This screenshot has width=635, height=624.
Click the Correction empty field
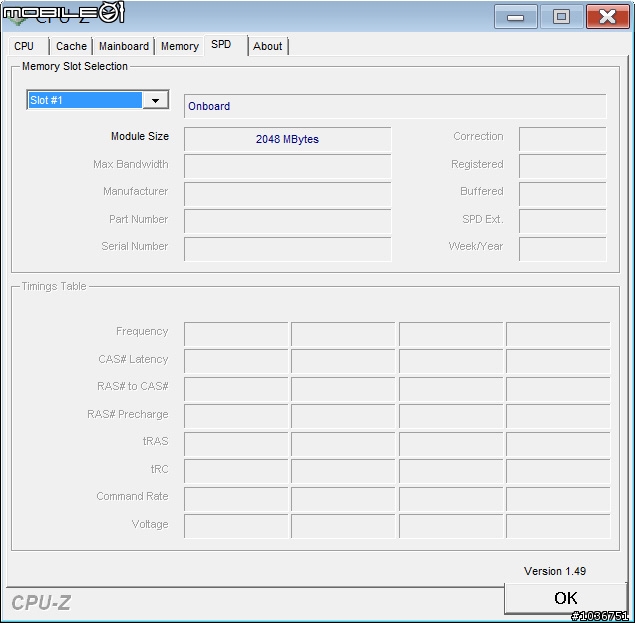563,139
